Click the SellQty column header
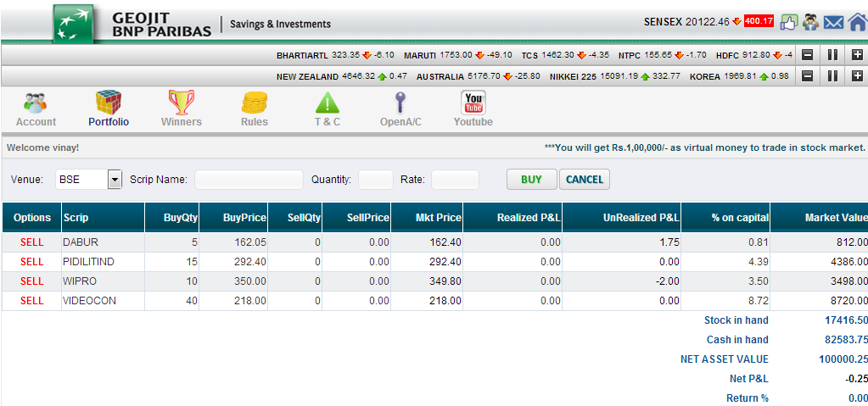This screenshot has height=406, width=868. (294, 217)
